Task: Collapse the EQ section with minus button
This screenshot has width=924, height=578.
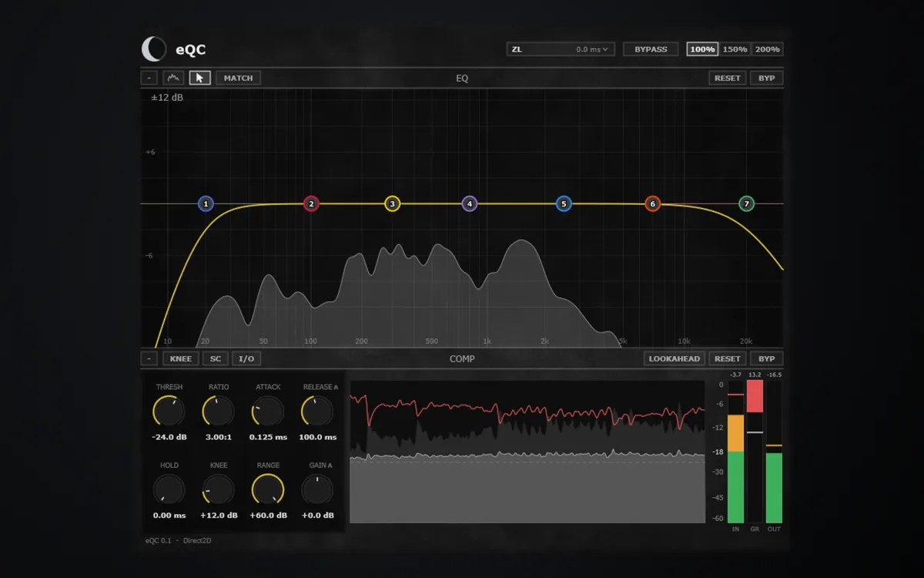Action: pyautogui.click(x=150, y=78)
